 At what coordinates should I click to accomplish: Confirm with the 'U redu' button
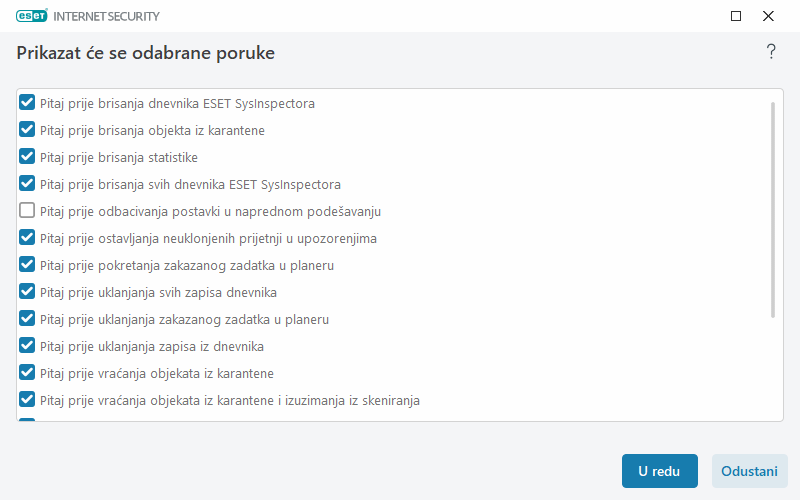[659, 471]
